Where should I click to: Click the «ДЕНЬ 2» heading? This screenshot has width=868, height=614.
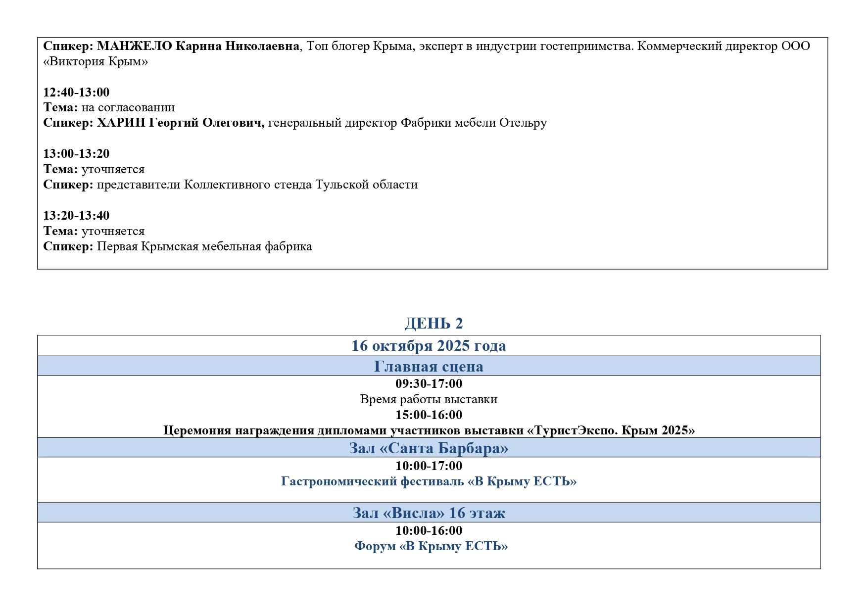point(434,323)
